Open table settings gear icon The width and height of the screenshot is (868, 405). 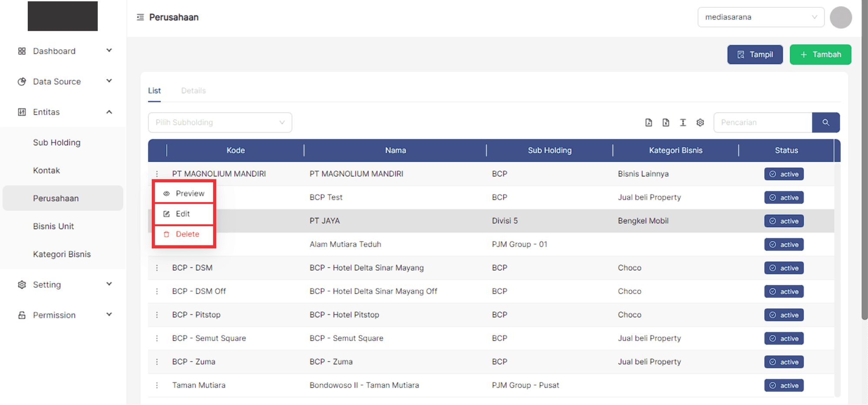tap(700, 123)
